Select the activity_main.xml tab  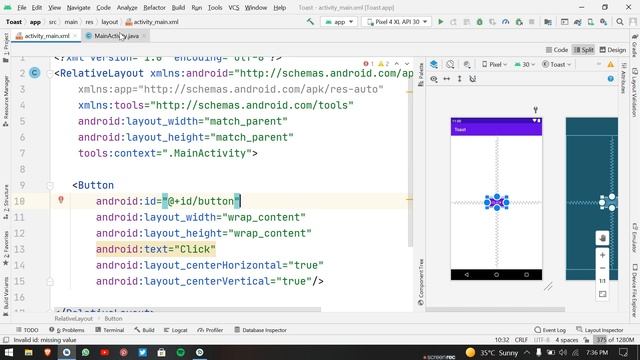pyautogui.click(x=47, y=36)
